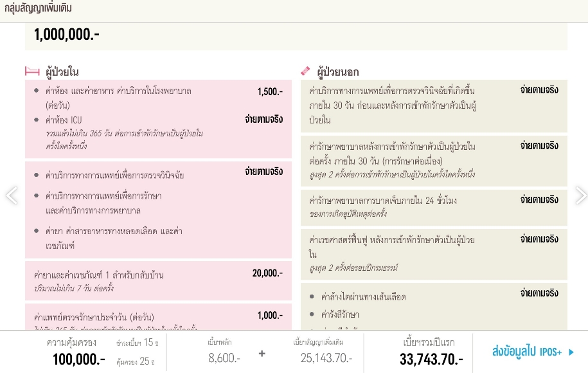Screen dimensions: 588x373
Task: Click the เบี้ยสัญญาเพิ่มเติม 25,143.70.- value
Action: pos(326,358)
